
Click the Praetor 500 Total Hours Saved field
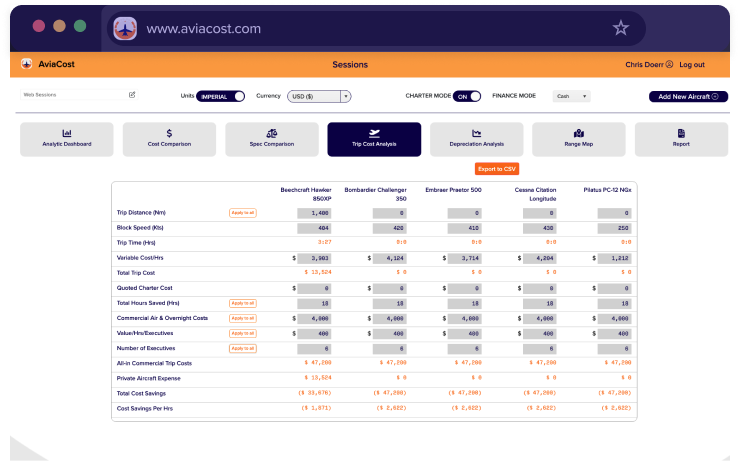464,304
